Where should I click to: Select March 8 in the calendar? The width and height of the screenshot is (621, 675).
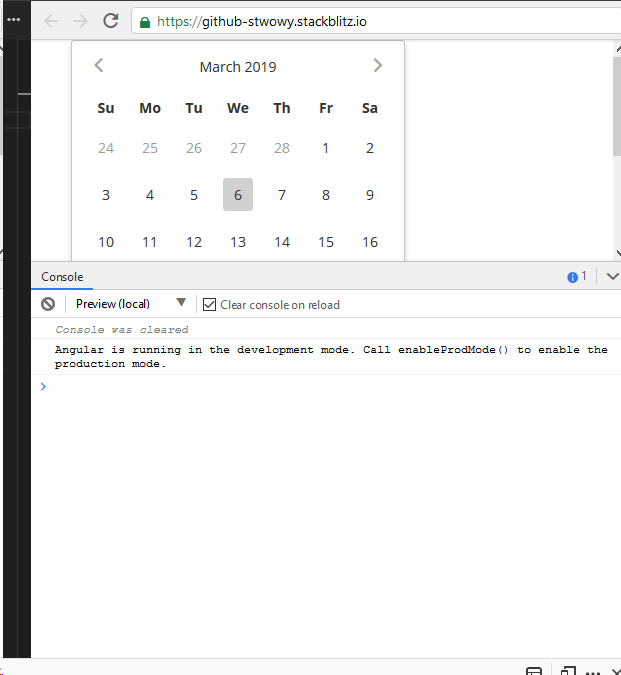pyautogui.click(x=326, y=195)
